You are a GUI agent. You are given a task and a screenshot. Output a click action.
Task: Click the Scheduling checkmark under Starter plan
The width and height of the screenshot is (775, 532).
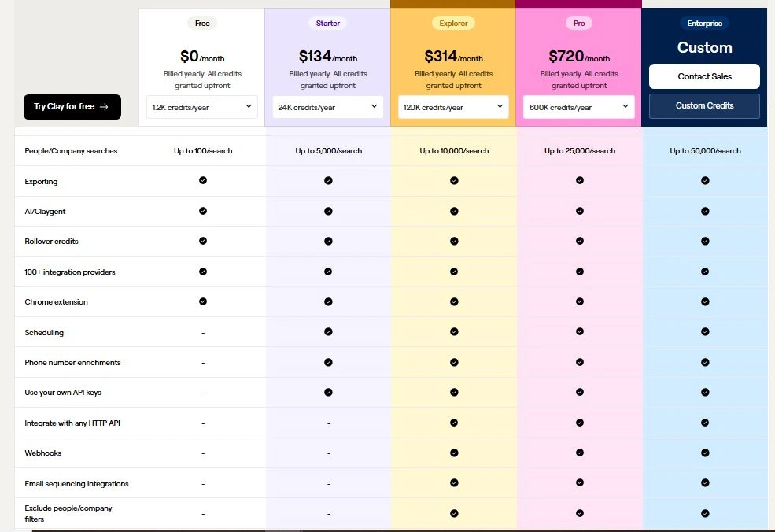coord(328,332)
